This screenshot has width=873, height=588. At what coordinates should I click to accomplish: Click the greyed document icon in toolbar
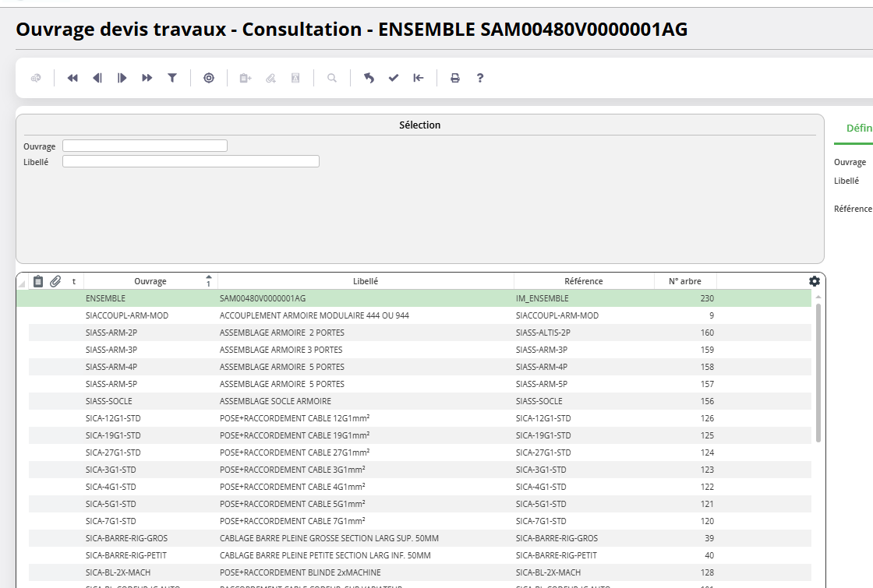coord(295,78)
